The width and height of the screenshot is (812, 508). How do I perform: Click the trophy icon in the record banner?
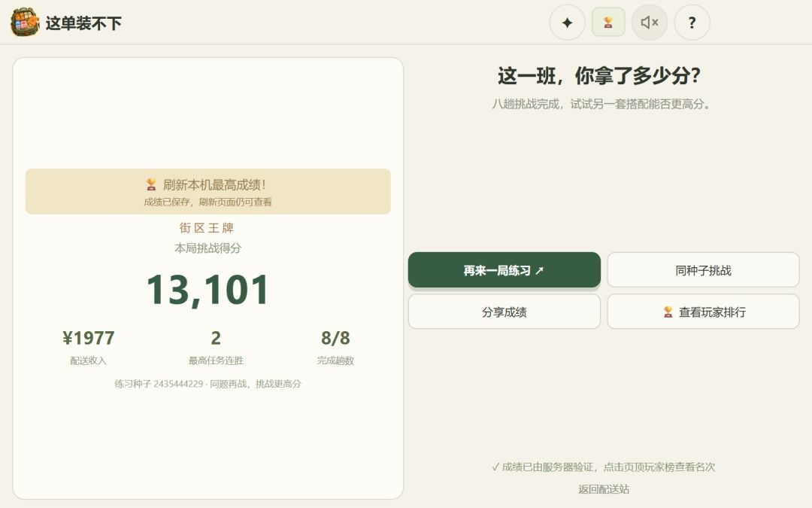click(x=151, y=184)
